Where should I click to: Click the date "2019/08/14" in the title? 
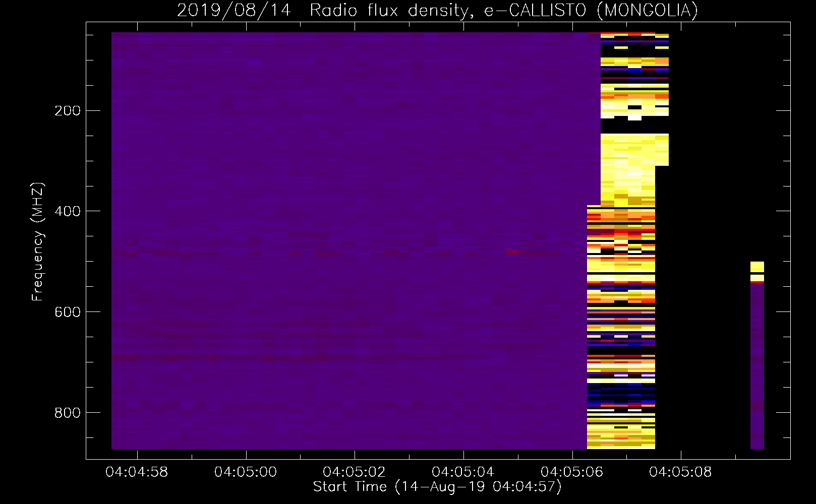pos(234,10)
